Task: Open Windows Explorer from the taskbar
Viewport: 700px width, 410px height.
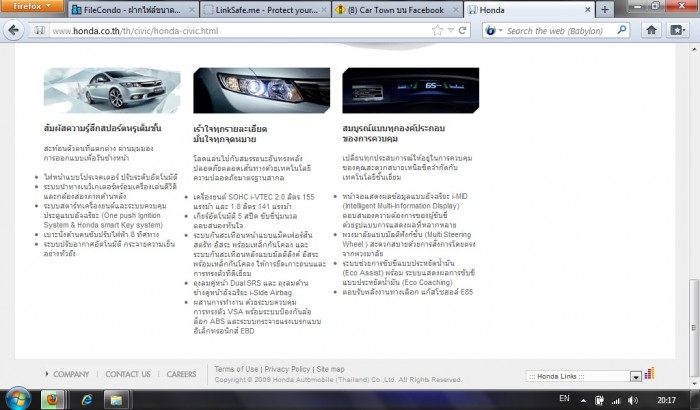Action: click(x=116, y=399)
